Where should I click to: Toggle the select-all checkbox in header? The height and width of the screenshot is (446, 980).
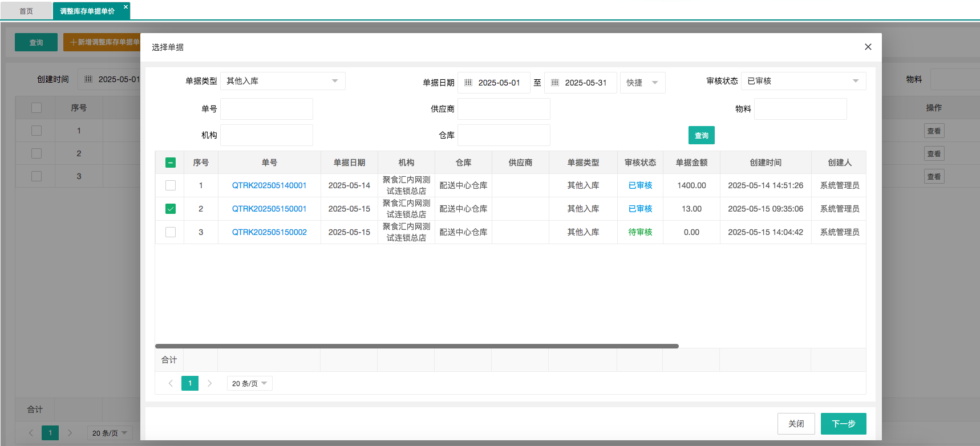[x=170, y=163]
